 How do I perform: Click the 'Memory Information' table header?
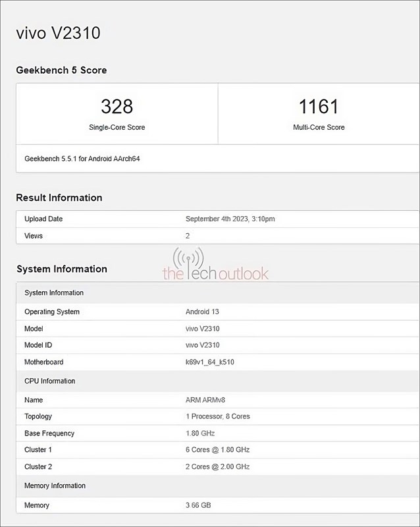coord(218,485)
